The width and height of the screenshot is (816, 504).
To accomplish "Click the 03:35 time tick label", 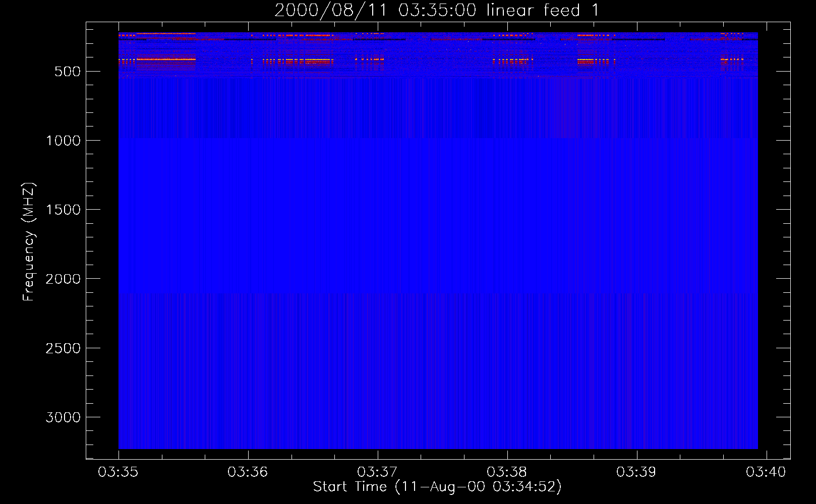I will coord(118,472).
